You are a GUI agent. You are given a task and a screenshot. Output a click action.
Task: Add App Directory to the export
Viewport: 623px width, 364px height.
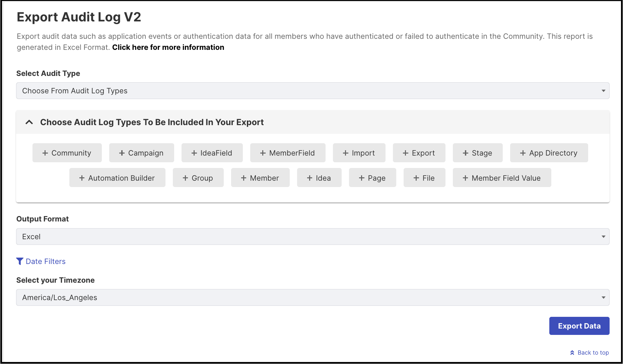coord(549,153)
